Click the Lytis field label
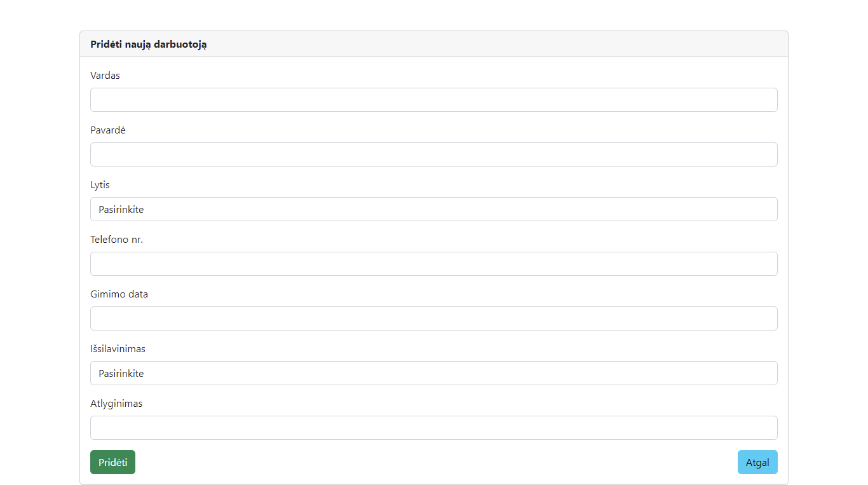The image size is (868, 485). pyautogui.click(x=100, y=184)
